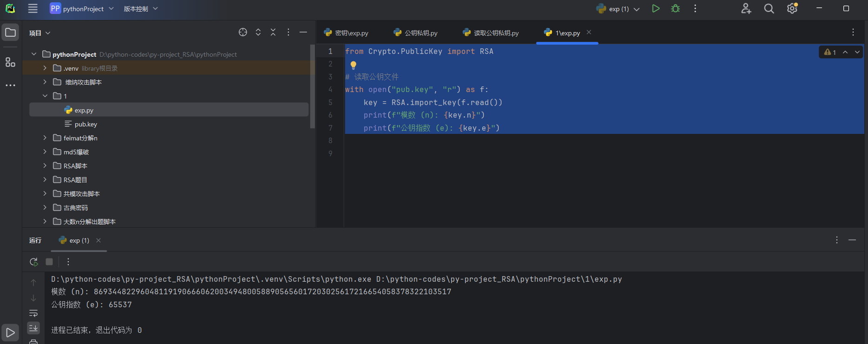Expand the 大数n分解出题脚本 folder

(x=45, y=222)
